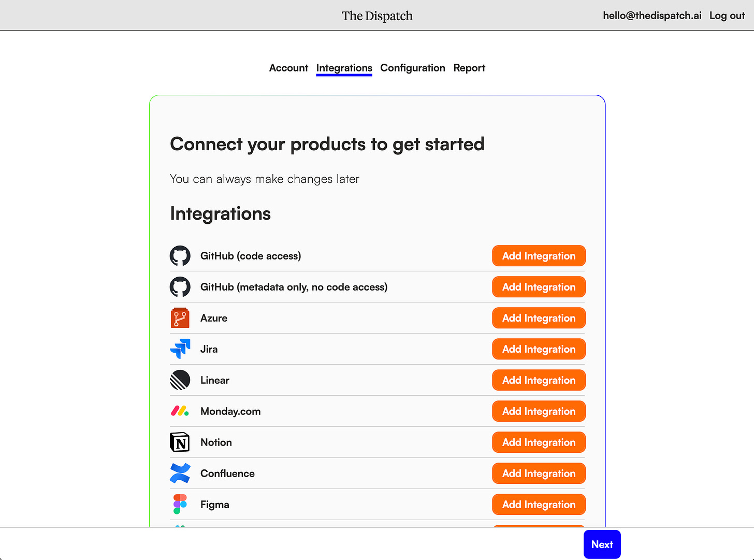Go to the Report tab

click(x=469, y=68)
